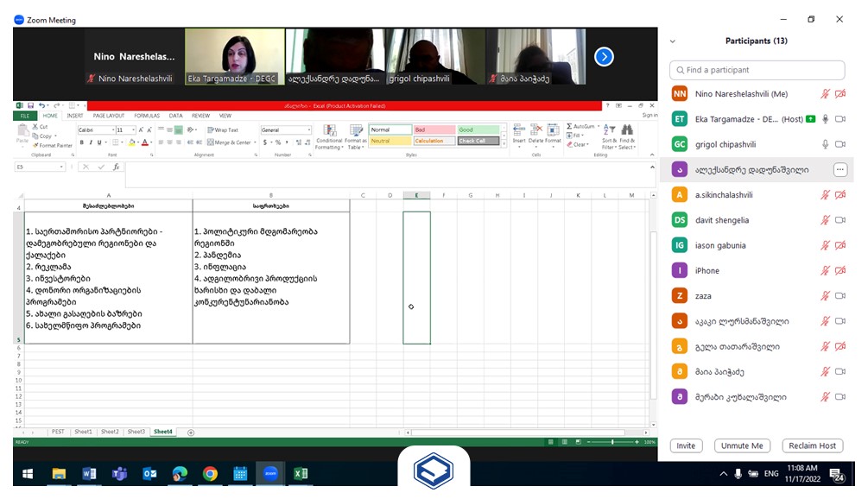Click the video camera icon for davit shengelia
The image size is (868, 499).
[840, 220]
